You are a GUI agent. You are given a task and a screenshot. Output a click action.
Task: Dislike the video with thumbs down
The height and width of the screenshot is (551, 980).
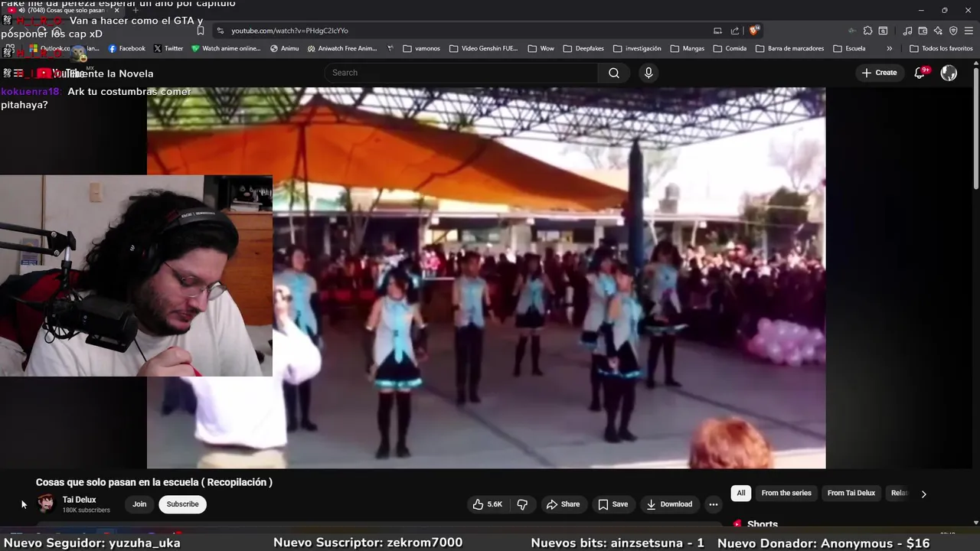[522, 504]
